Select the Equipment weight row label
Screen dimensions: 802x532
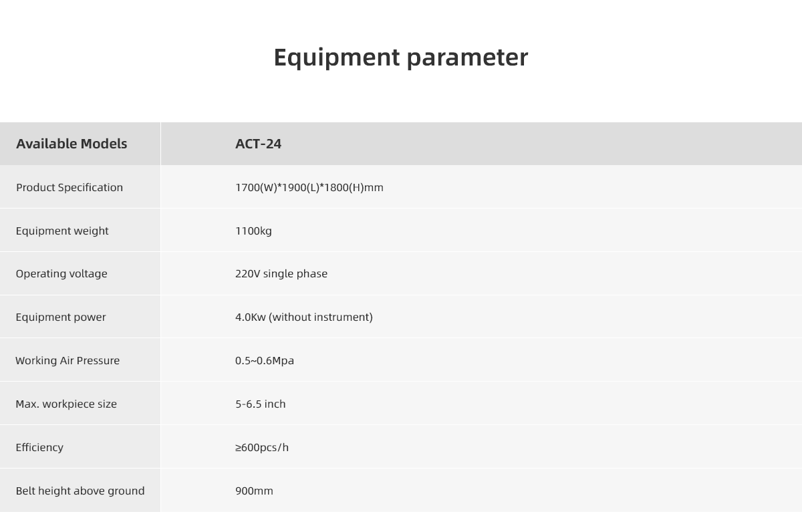tap(62, 231)
